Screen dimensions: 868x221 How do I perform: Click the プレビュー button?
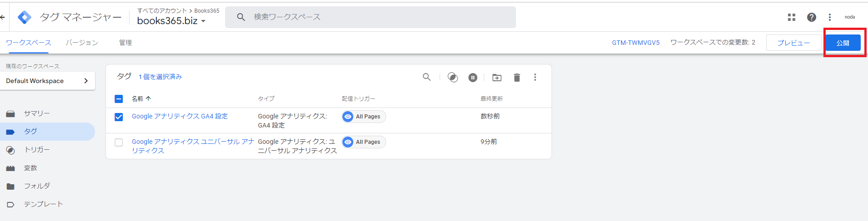point(793,43)
